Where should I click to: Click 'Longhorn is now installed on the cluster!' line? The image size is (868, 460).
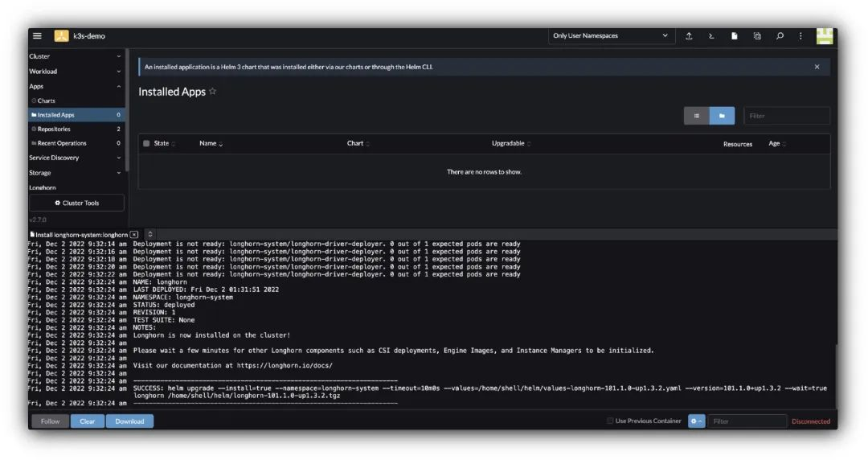pos(211,335)
